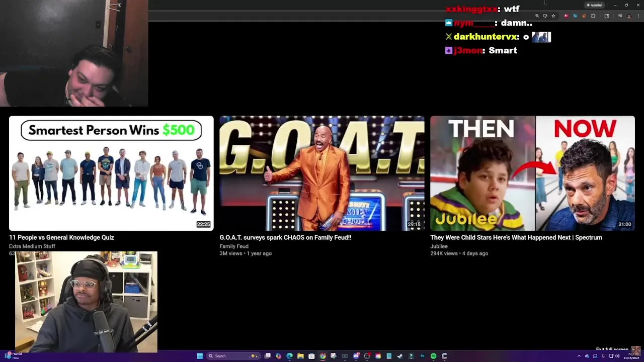This screenshot has width=644, height=362.
Task: Open Microsoft Edge from the taskbar
Action: (289, 356)
